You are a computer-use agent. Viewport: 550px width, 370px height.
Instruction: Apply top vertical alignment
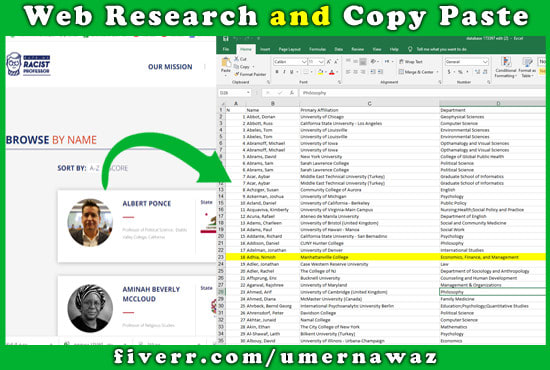coord(348,61)
